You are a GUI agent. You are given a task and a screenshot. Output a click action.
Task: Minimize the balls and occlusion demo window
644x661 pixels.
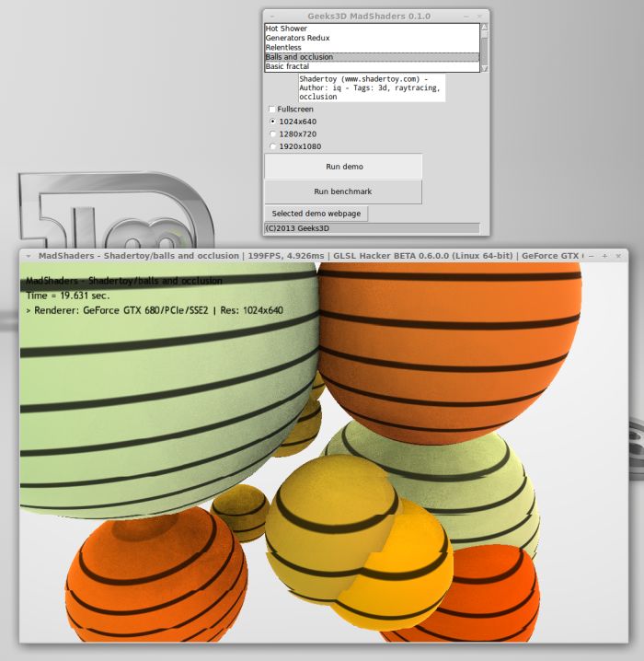(592, 256)
